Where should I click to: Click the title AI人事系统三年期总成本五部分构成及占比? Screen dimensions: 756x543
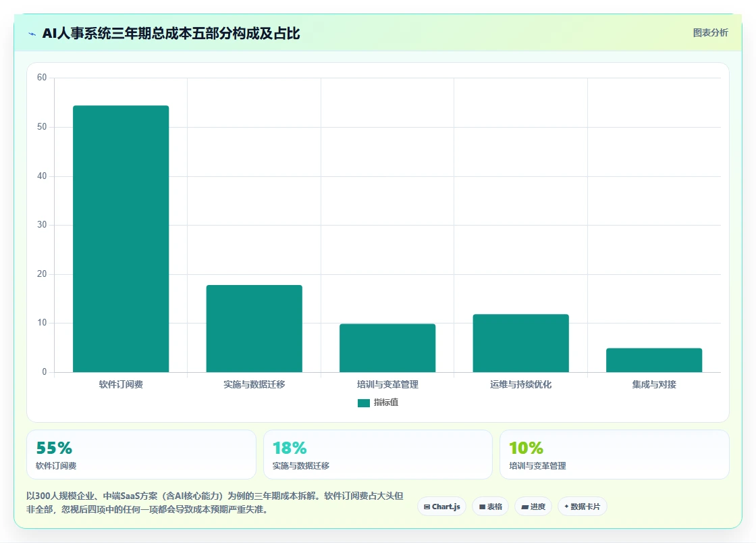click(x=171, y=33)
